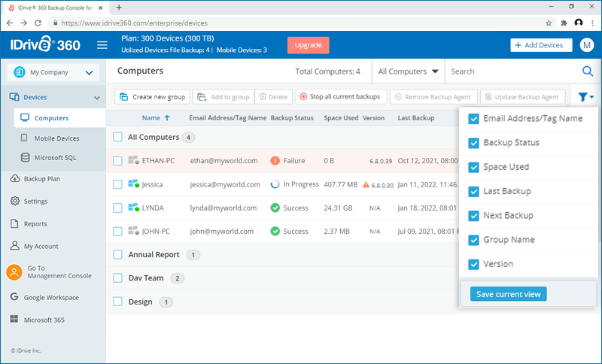Screen dimensions: 602x364
Task: Open the My Company dropdown
Action: (x=53, y=72)
